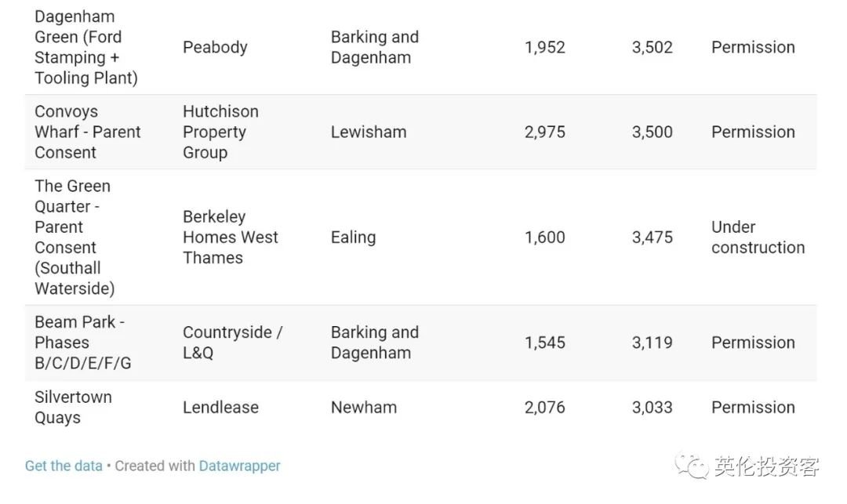Click the "Under construction" status cell

click(758, 237)
